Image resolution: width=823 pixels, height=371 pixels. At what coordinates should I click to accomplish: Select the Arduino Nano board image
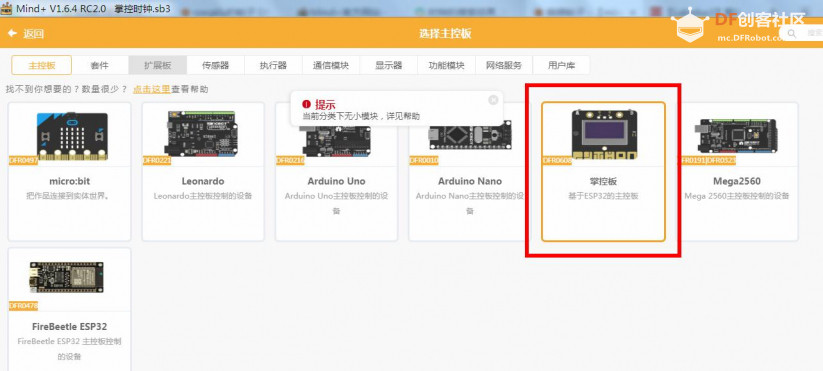click(470, 136)
